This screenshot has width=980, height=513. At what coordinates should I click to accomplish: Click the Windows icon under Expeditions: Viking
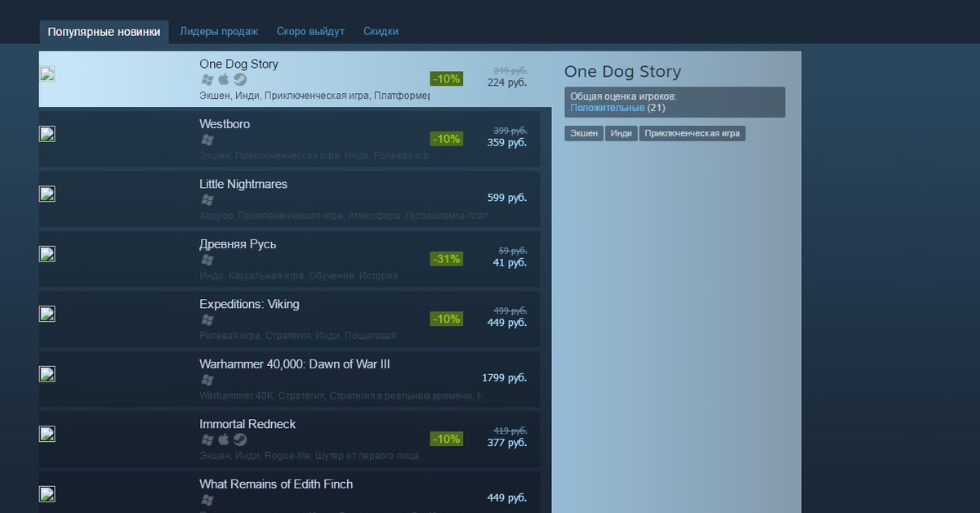pos(207,320)
